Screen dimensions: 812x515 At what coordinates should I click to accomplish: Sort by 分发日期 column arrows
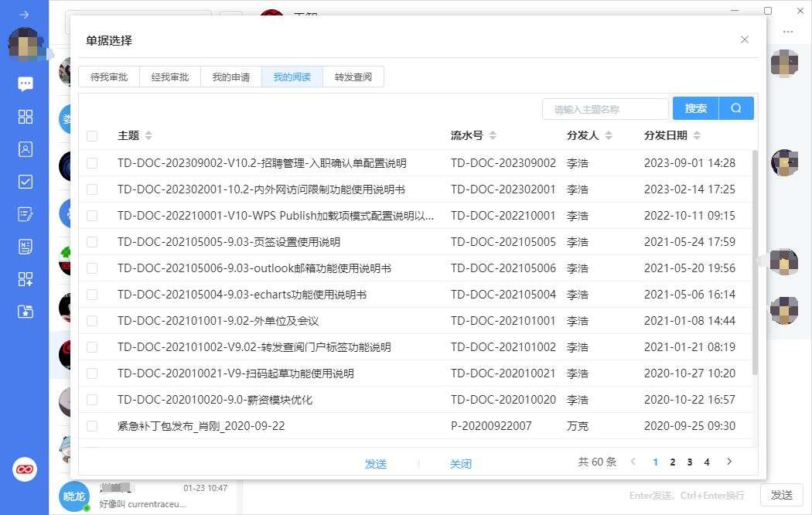(x=697, y=136)
